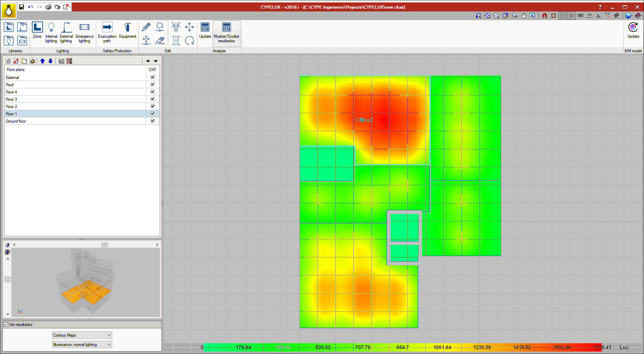
Task: Click the eye view icon beside 3D preview
Action: click(8, 252)
